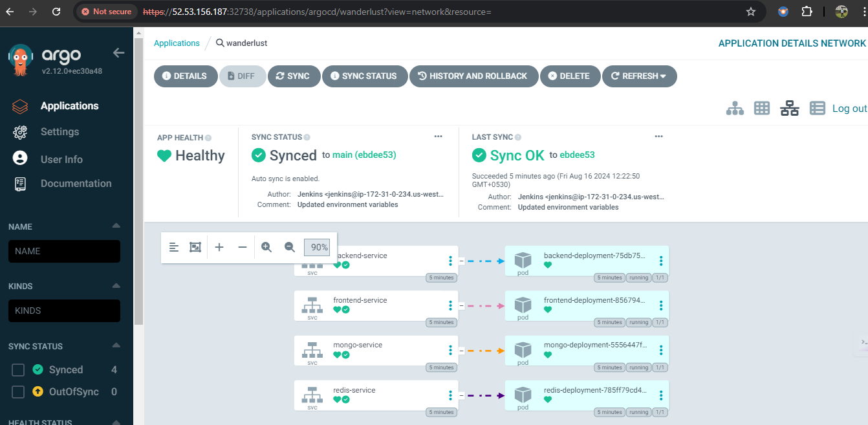Collapse the NAME filter section

[116, 226]
